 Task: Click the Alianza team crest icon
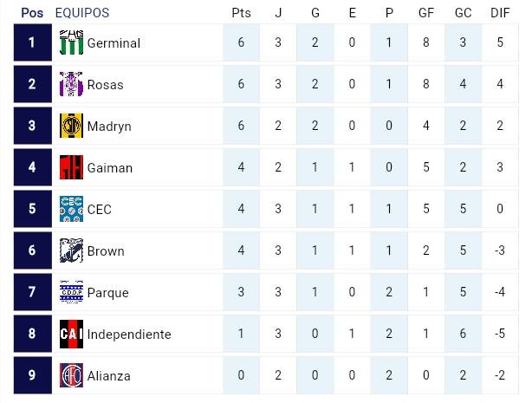point(71,376)
